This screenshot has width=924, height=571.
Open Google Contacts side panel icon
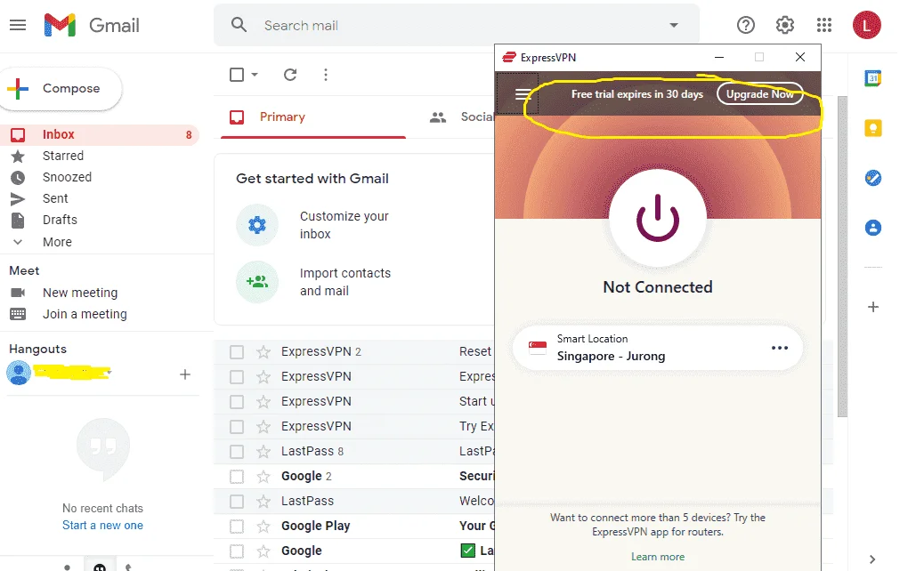tap(872, 228)
